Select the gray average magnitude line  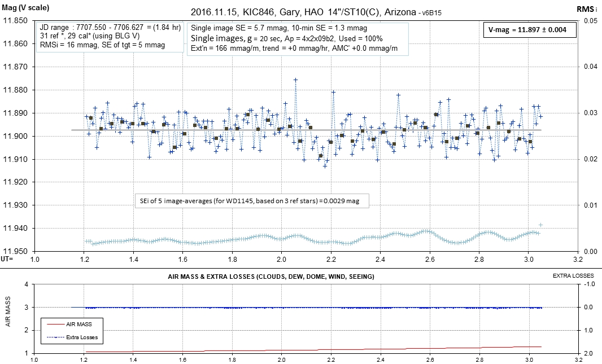(x=307, y=130)
